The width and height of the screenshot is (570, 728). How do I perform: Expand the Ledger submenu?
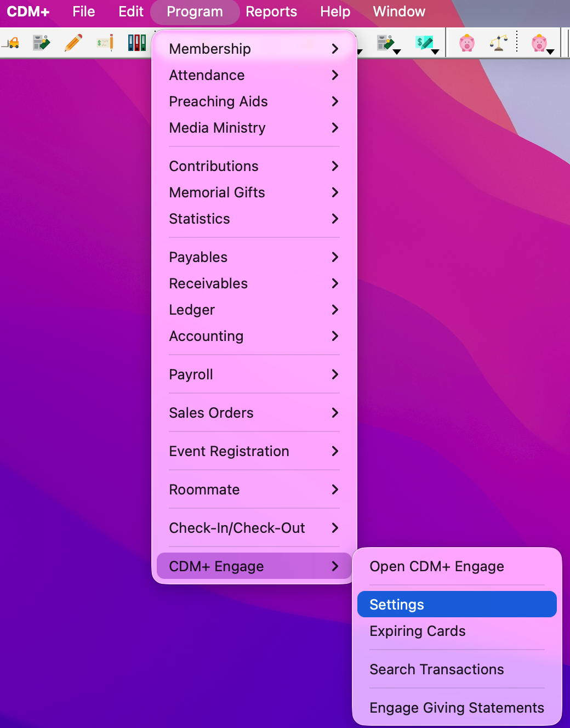(x=254, y=310)
